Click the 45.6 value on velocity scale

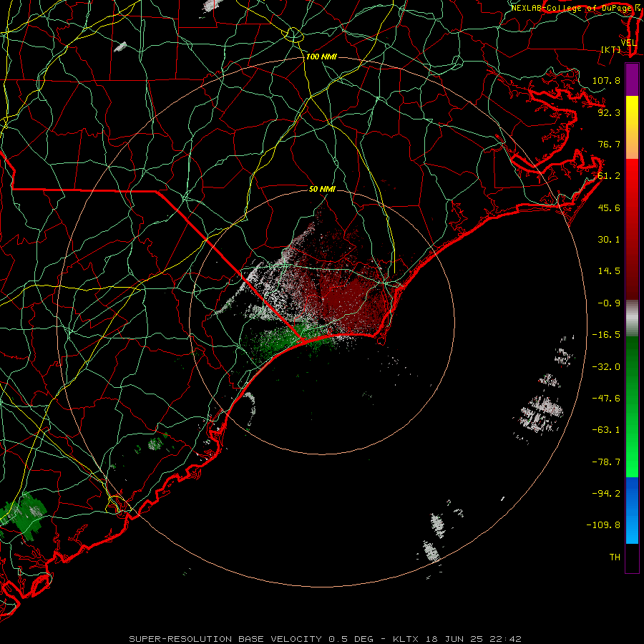609,208
